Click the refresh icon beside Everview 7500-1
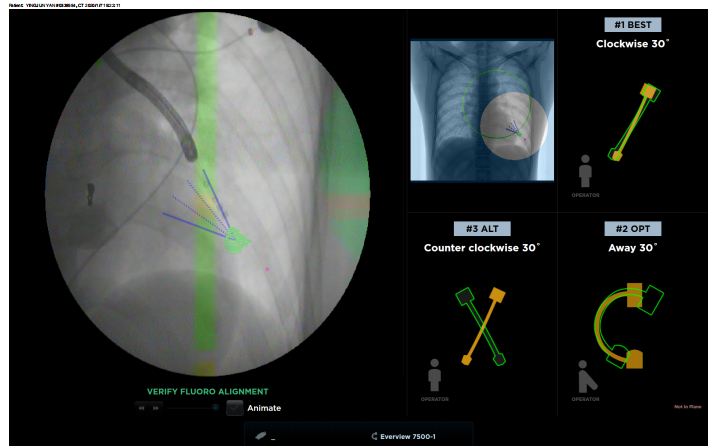Screen dimensions: 709x446 (374, 436)
